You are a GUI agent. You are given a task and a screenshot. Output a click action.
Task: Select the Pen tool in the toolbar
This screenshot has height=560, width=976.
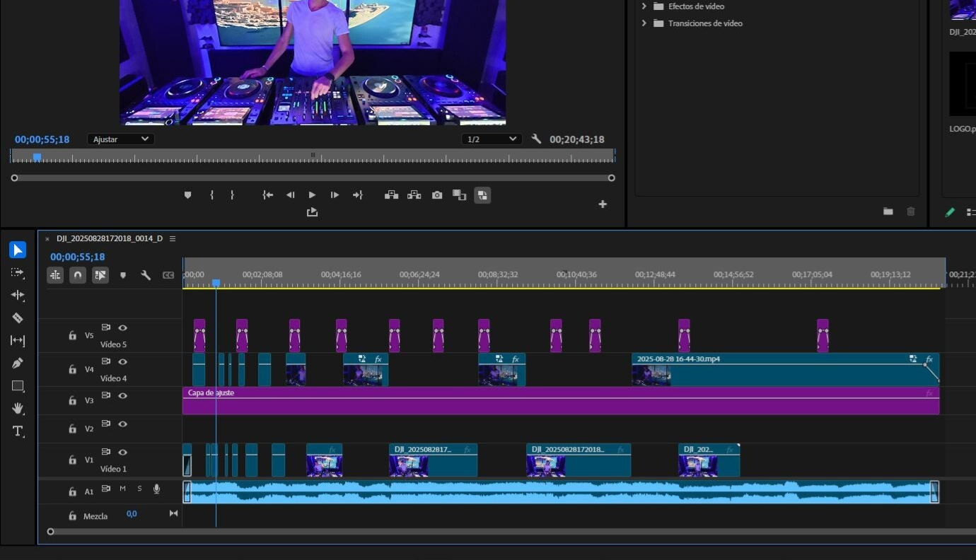[18, 363]
